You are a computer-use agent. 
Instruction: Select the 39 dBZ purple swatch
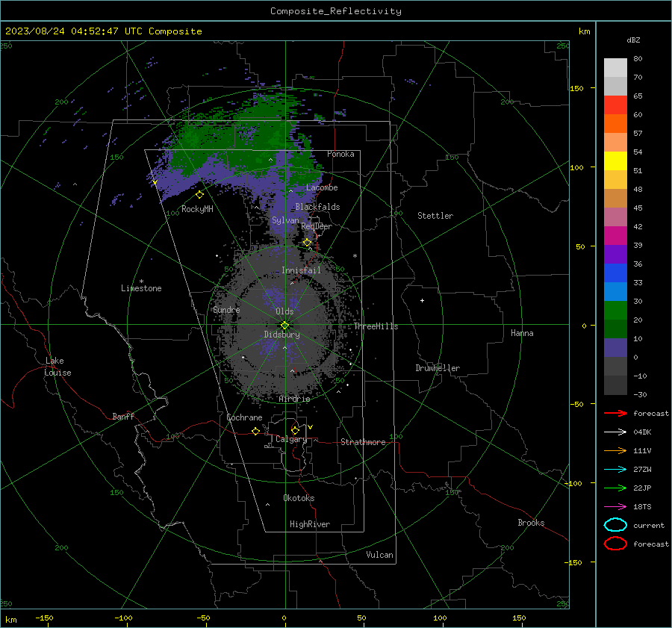(x=615, y=254)
